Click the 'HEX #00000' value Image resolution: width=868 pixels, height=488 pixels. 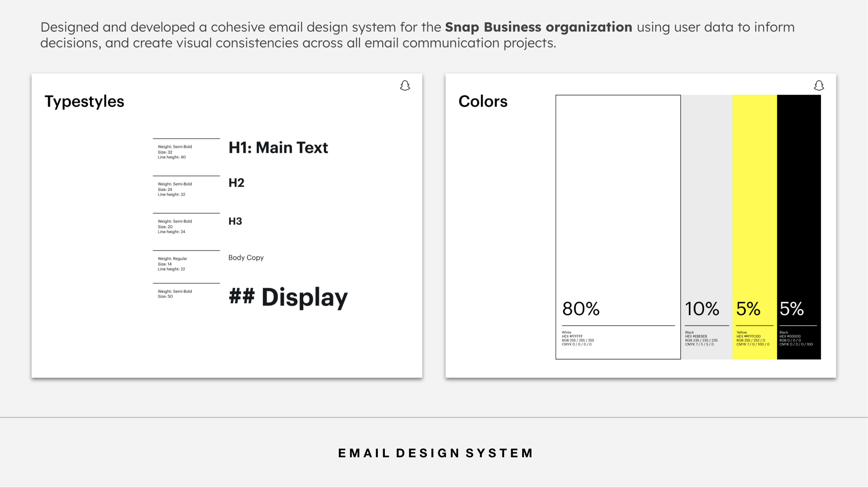click(790, 337)
